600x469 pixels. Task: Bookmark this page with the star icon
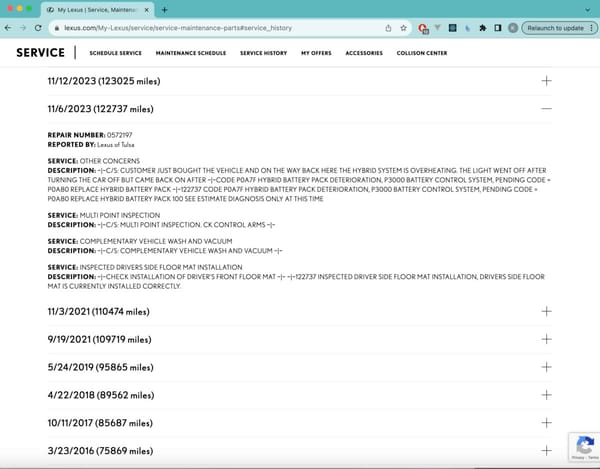click(x=403, y=28)
